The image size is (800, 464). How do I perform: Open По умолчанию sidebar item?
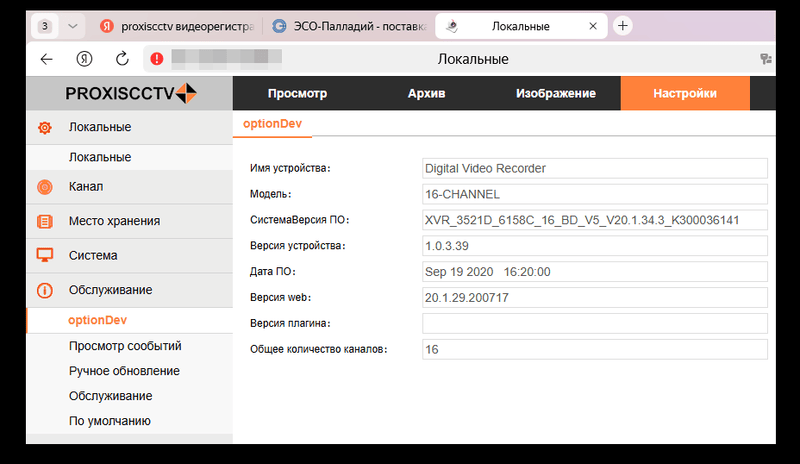110,421
